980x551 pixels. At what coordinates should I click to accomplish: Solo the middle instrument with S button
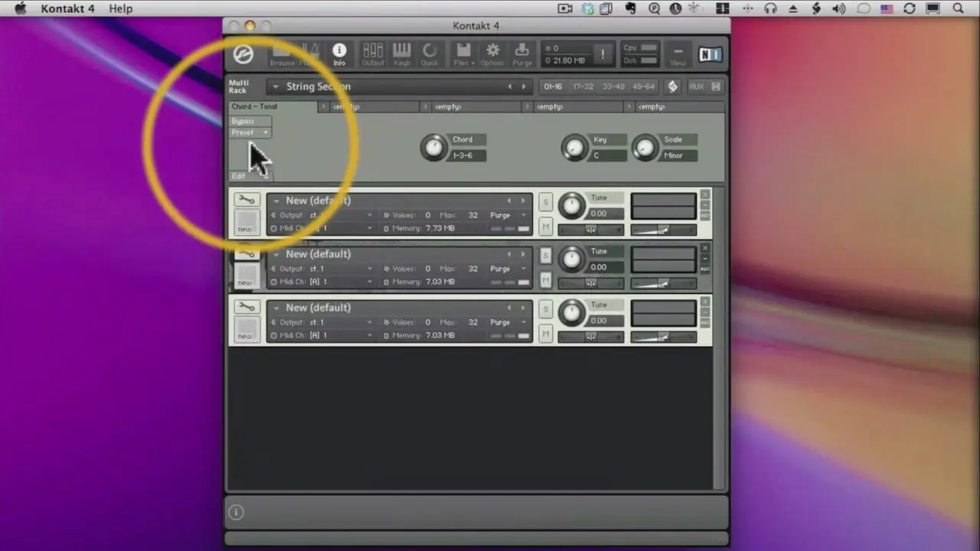(x=545, y=256)
